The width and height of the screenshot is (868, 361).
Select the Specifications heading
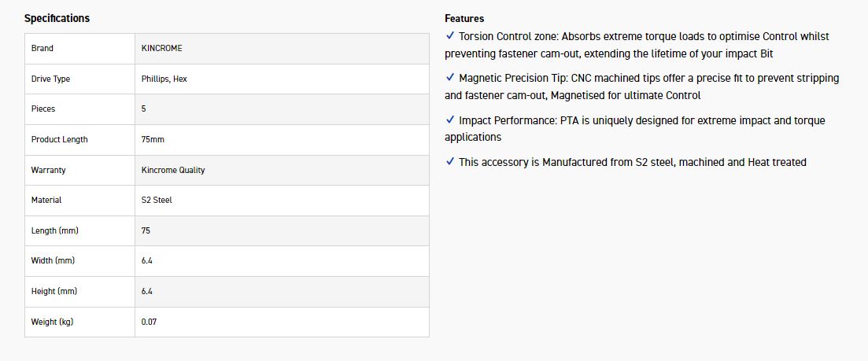tap(57, 18)
